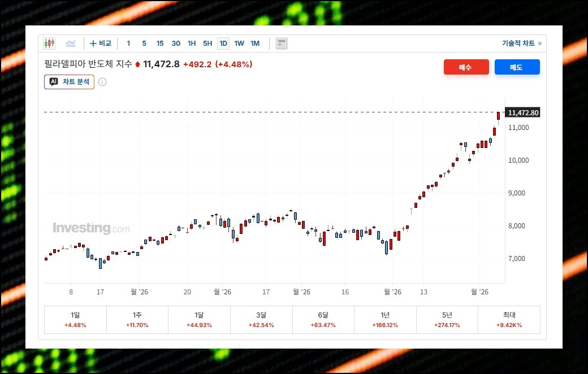Select the 1달 period tab
This screenshot has width=588, height=374.
[x=199, y=320]
